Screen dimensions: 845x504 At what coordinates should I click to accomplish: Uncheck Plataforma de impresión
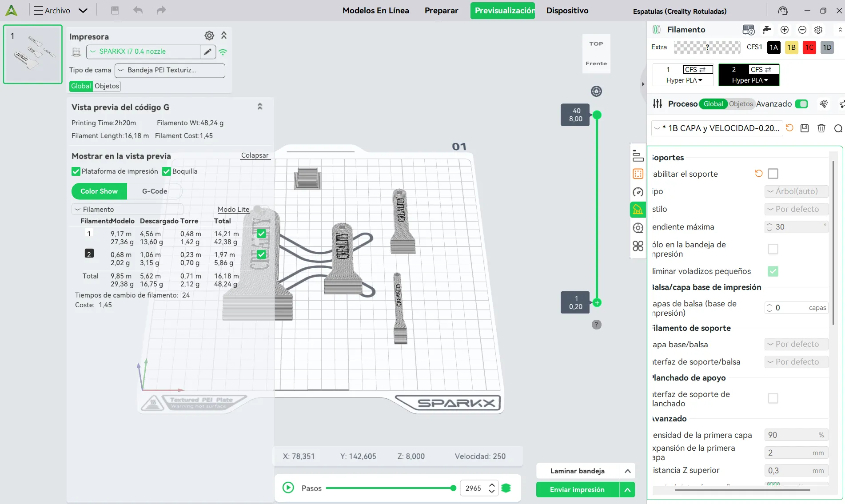76,171
